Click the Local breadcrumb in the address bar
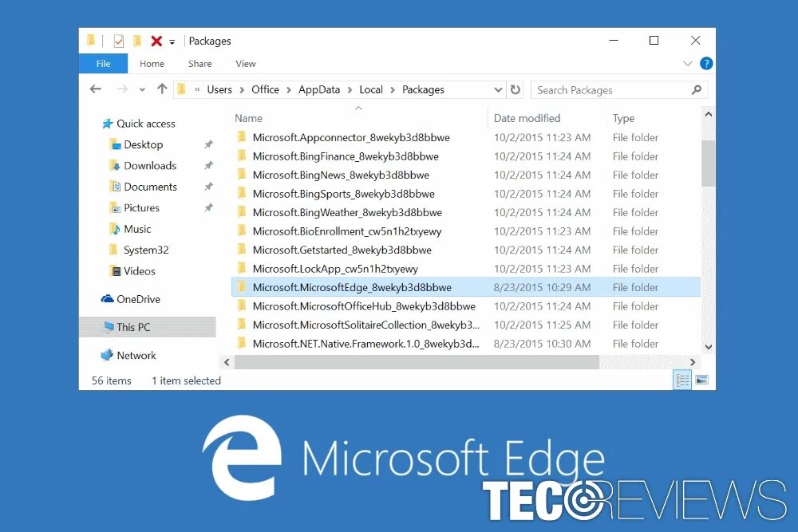 point(371,89)
